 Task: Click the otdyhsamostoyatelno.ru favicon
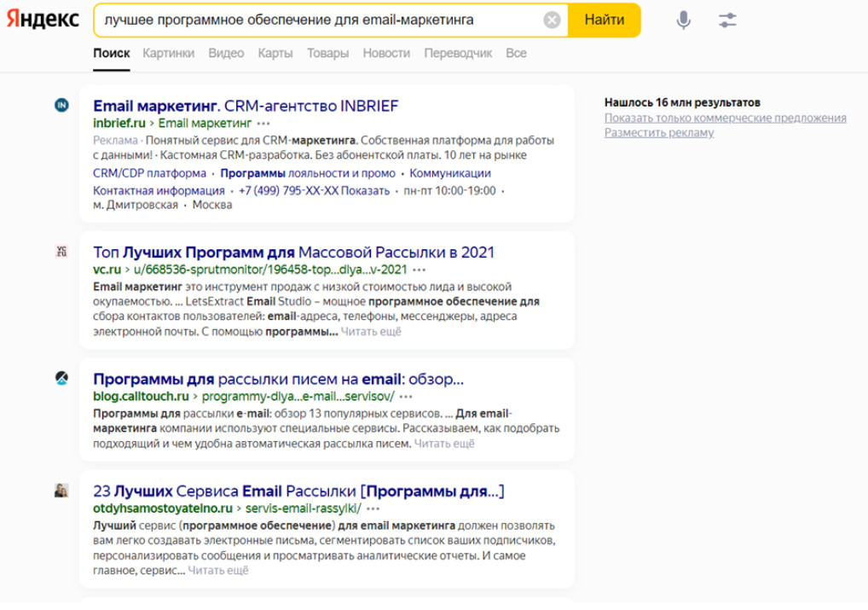pyautogui.click(x=61, y=491)
